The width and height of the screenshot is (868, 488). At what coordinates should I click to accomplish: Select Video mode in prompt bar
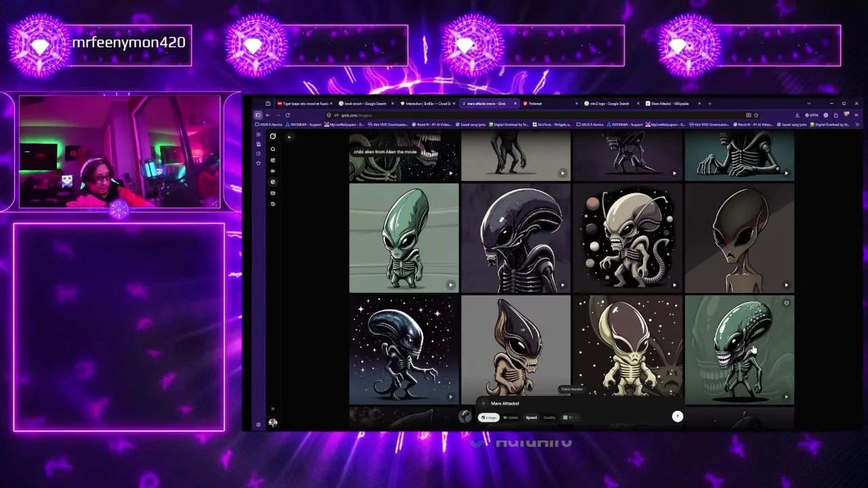tap(511, 418)
